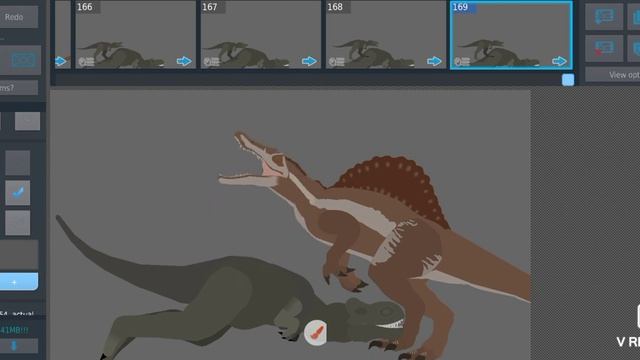Viewport: 640px width, 360px height.
Task: Click the delete frame icon with red mark
Action: click(x=604, y=48)
